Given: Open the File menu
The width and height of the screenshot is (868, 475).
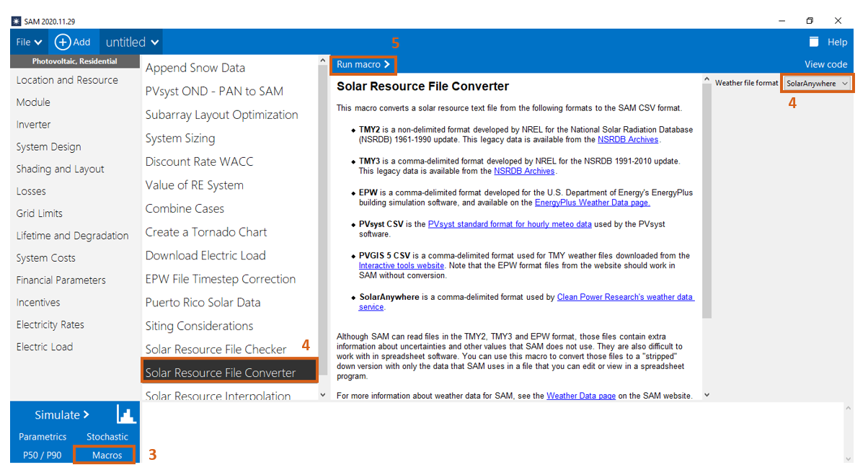Looking at the screenshot, I should pyautogui.click(x=29, y=43).
